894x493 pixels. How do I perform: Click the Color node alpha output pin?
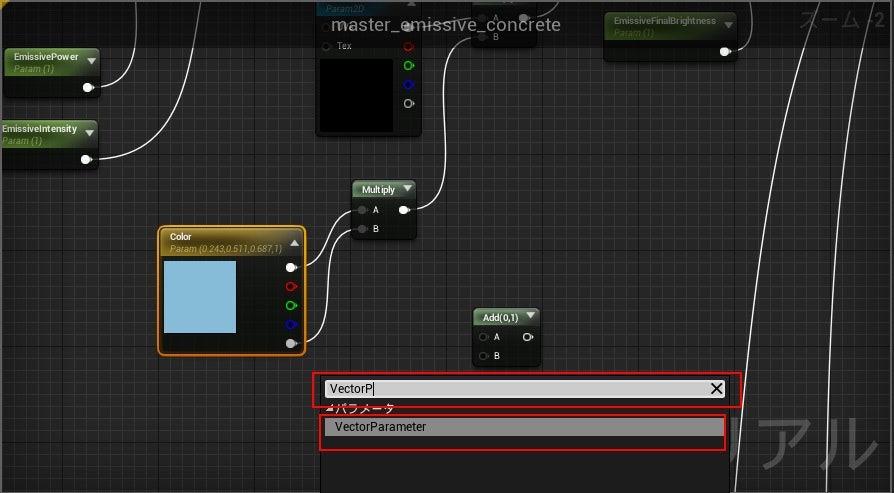coord(291,343)
